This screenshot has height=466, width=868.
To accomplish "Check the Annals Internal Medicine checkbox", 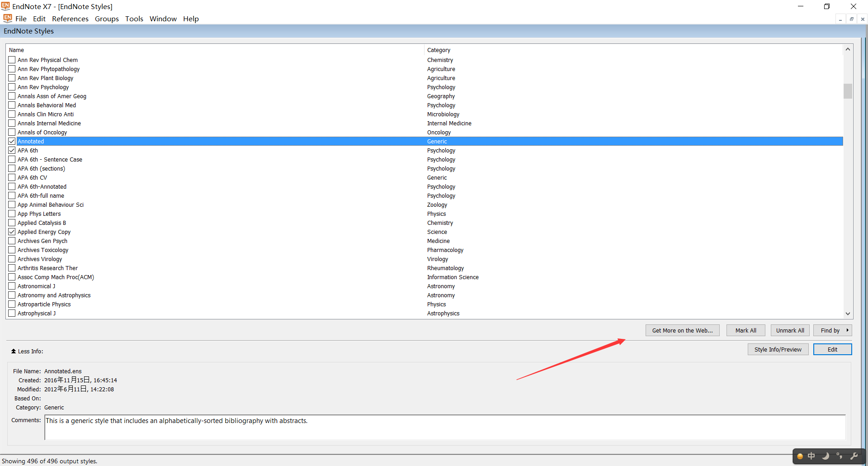I will 12,123.
